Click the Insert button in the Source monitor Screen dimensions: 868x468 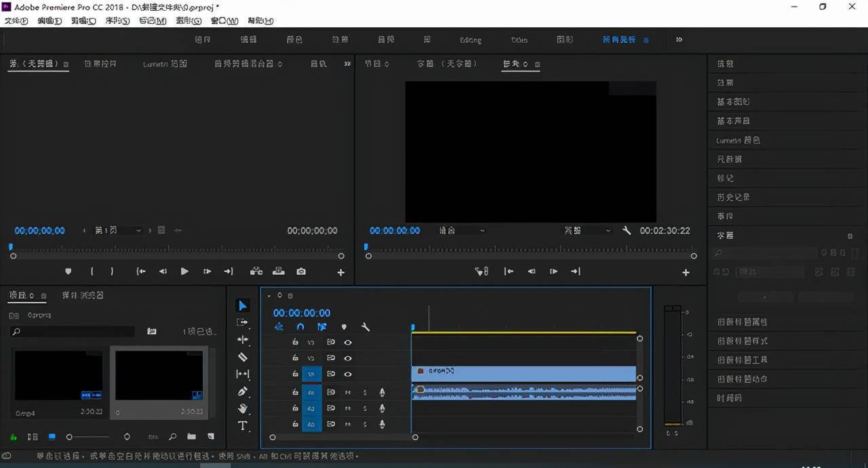click(x=256, y=271)
